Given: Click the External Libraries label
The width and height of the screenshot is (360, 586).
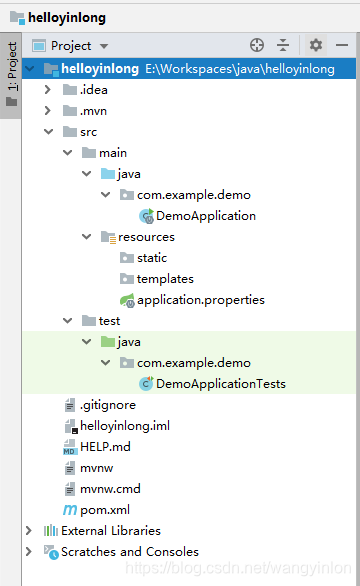Looking at the screenshot, I should [x=111, y=531].
